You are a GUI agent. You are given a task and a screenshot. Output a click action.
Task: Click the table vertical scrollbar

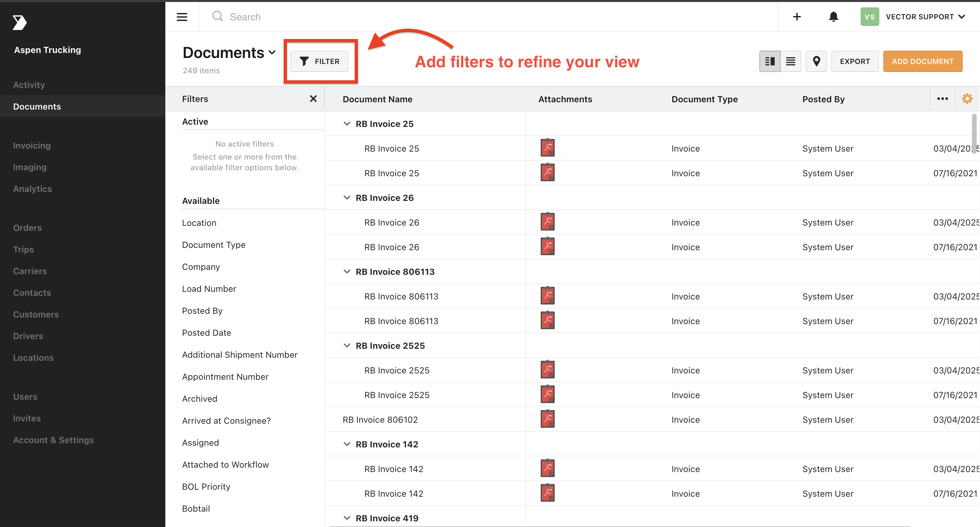click(x=974, y=134)
